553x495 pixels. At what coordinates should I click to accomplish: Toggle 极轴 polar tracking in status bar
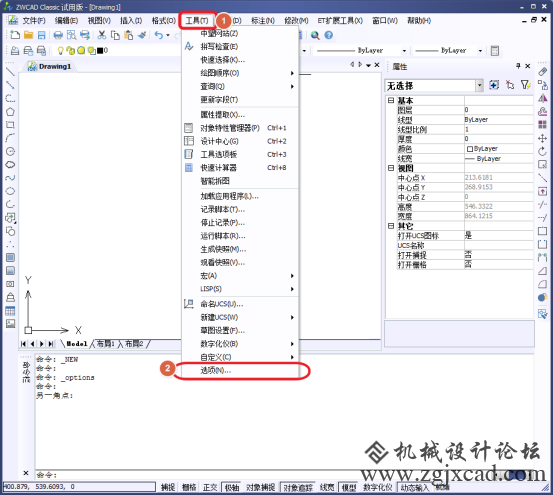coord(232,487)
